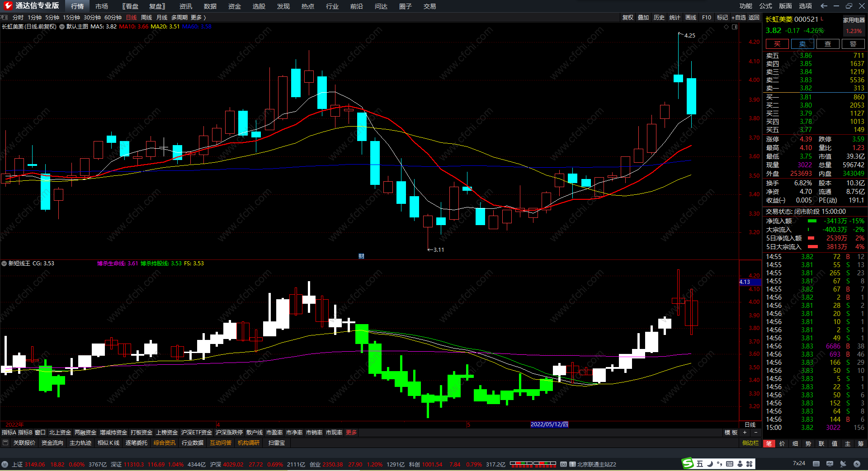Click the plus button beside 模板

(745, 433)
